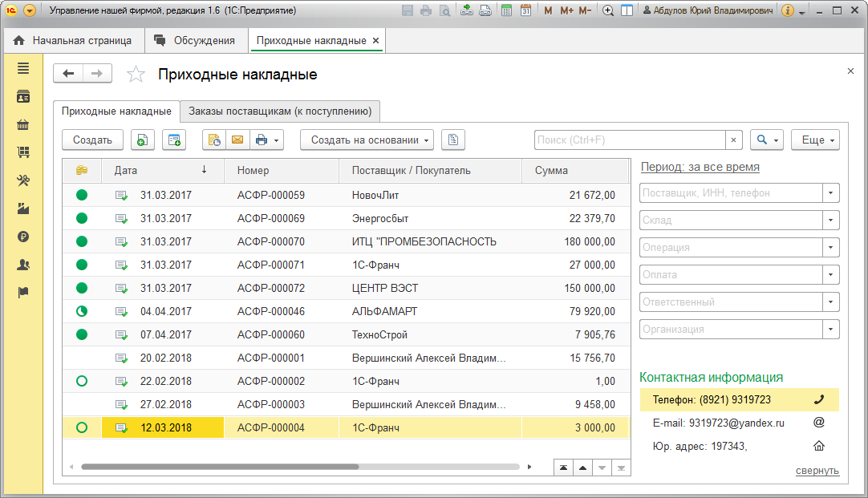Click the copy document icon next to Создать
This screenshot has height=498, width=868.
(x=141, y=140)
